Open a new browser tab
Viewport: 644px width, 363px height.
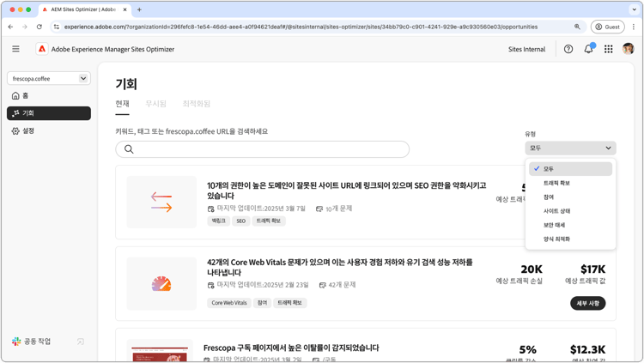pyautogui.click(x=139, y=9)
